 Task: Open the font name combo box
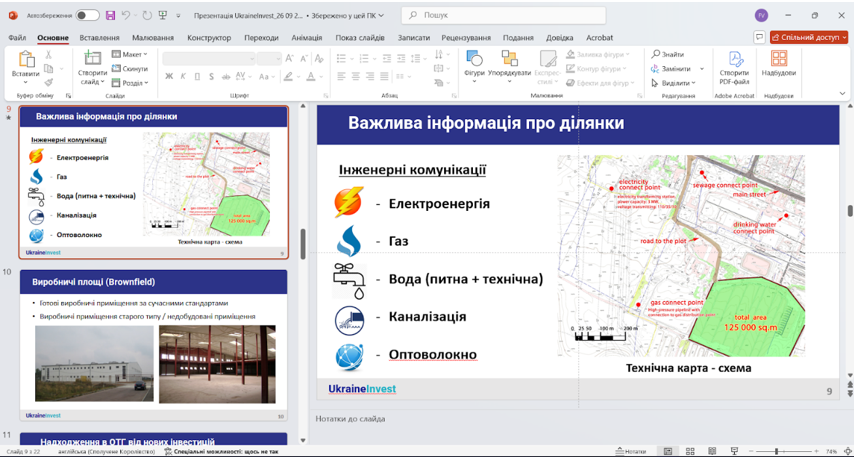click(209, 58)
